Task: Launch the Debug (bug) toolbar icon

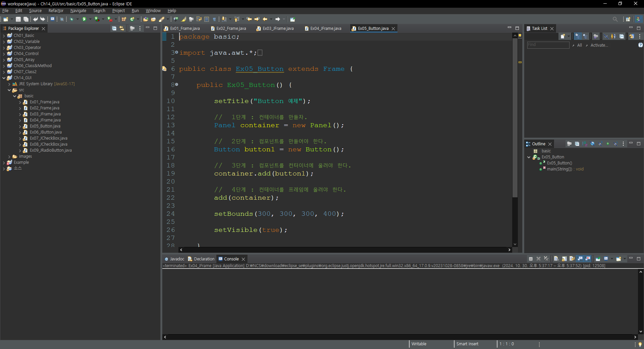Action: point(71,19)
